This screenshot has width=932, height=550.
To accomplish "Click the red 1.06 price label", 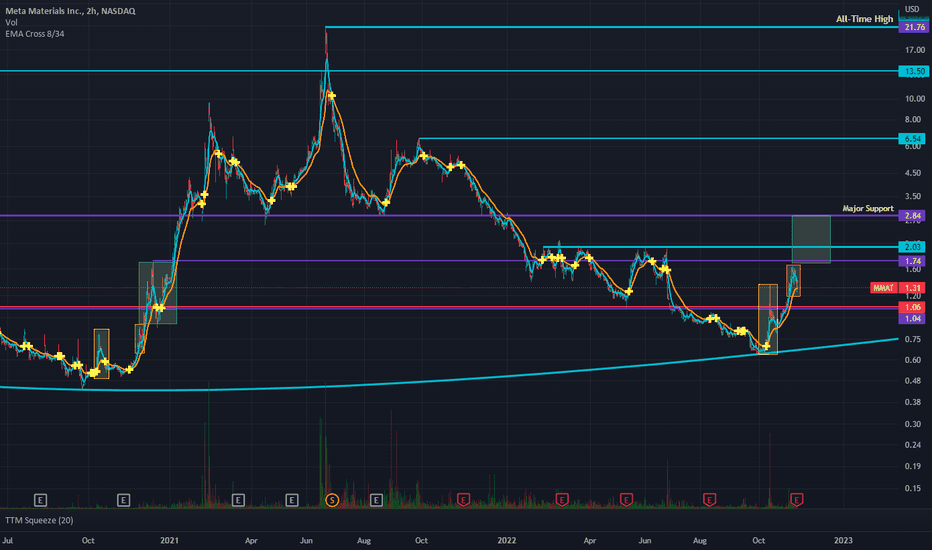I will 912,307.
